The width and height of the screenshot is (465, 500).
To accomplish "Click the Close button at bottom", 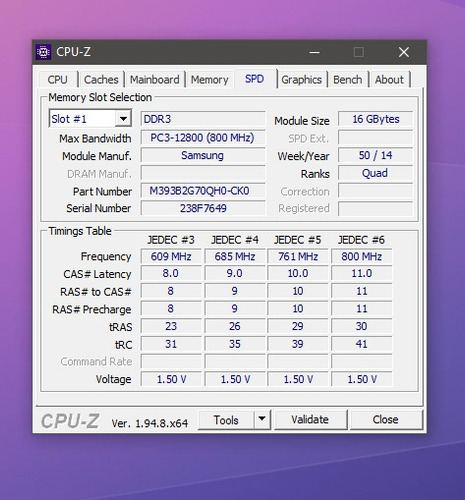I will (385, 419).
